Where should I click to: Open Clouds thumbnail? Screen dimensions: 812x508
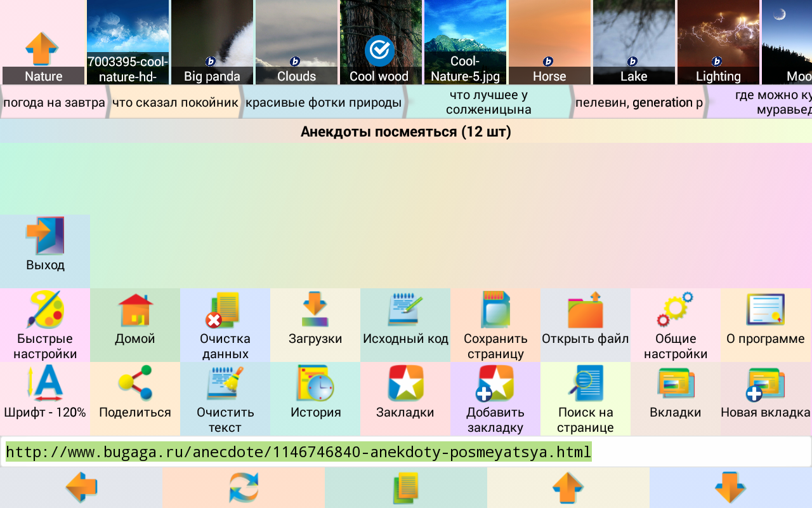coord(296,43)
